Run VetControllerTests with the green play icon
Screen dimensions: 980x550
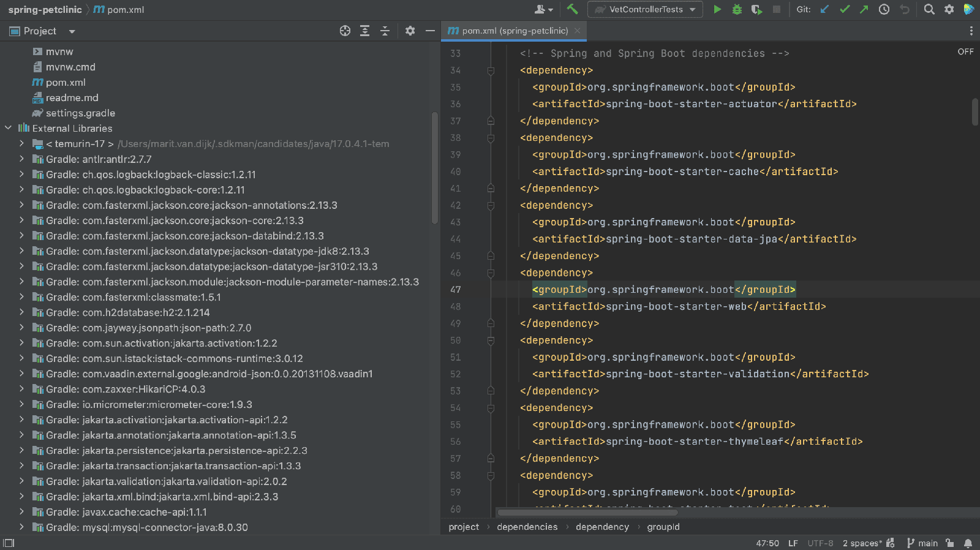pos(717,9)
